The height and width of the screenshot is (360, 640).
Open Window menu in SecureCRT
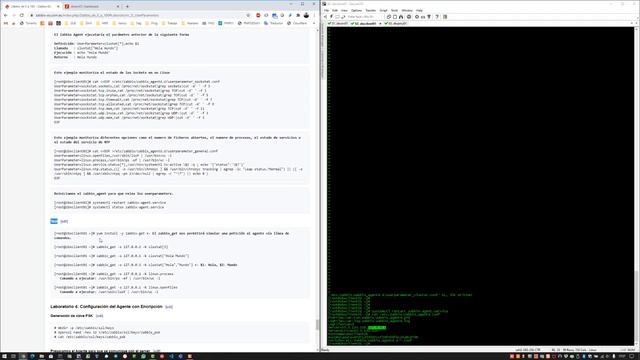(x=407, y=10)
